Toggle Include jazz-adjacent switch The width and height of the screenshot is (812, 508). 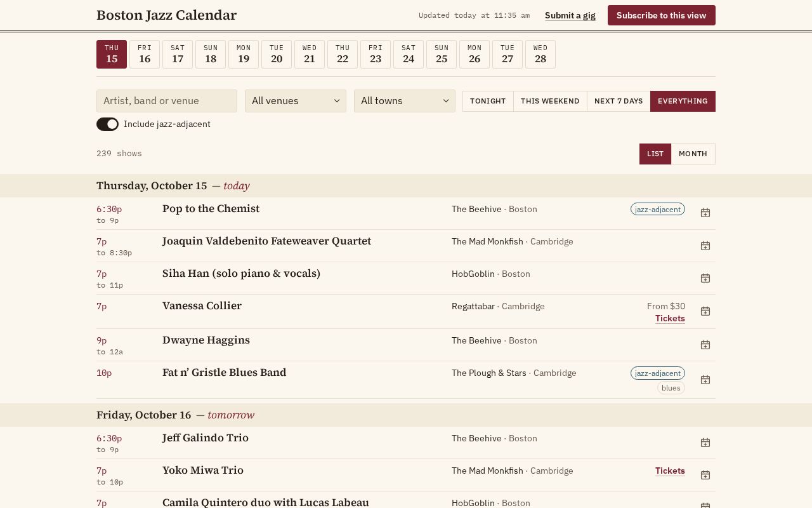107,124
